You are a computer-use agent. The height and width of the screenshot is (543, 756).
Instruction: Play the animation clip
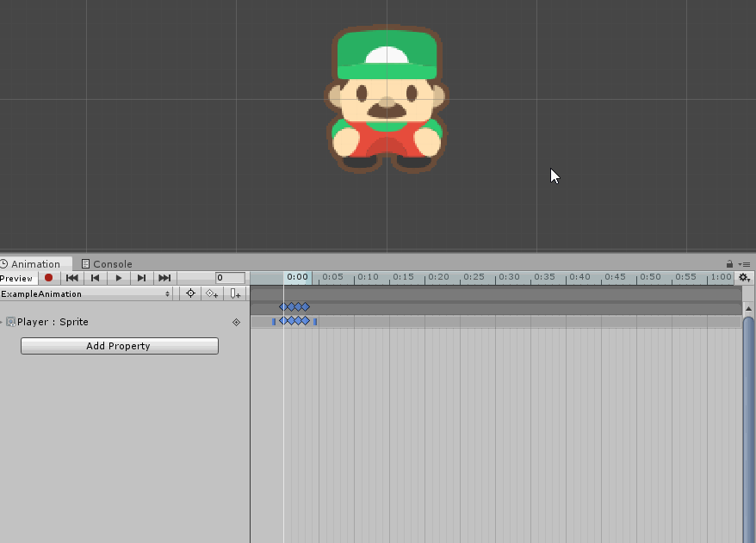pyautogui.click(x=119, y=278)
